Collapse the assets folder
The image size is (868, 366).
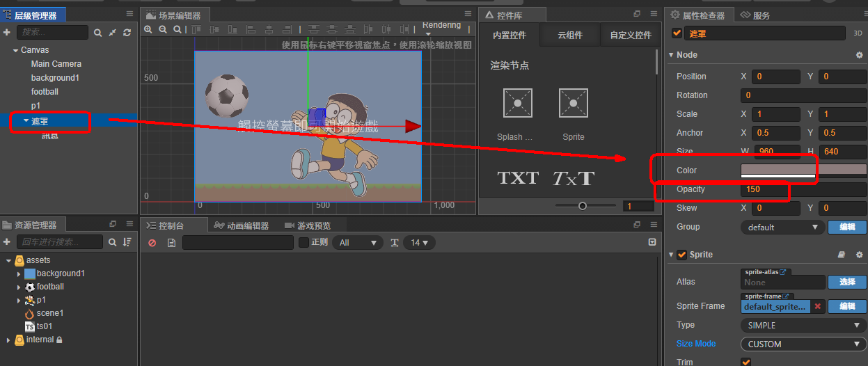9,261
